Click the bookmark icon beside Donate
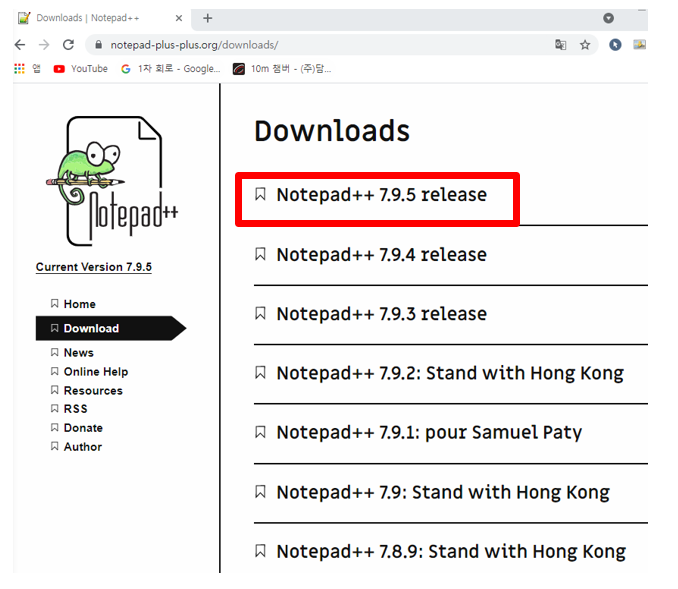The image size is (678, 589). (x=54, y=427)
